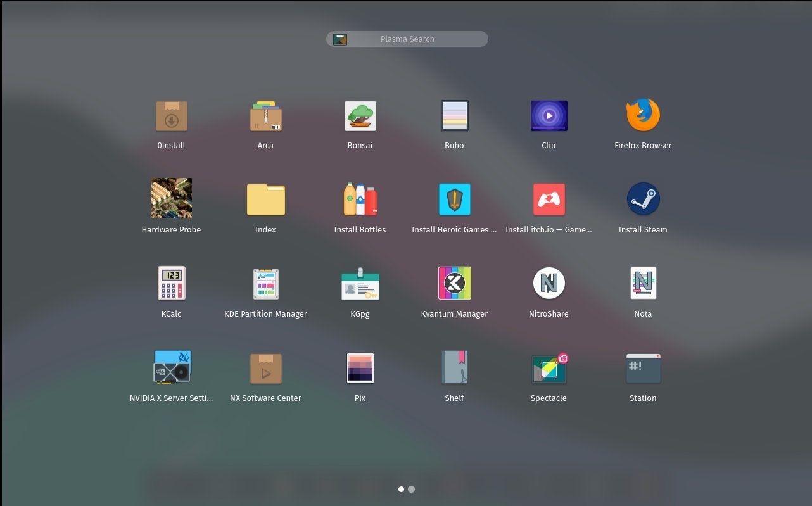
Task: Open NVIDIA X Server Settings icon
Action: click(172, 367)
